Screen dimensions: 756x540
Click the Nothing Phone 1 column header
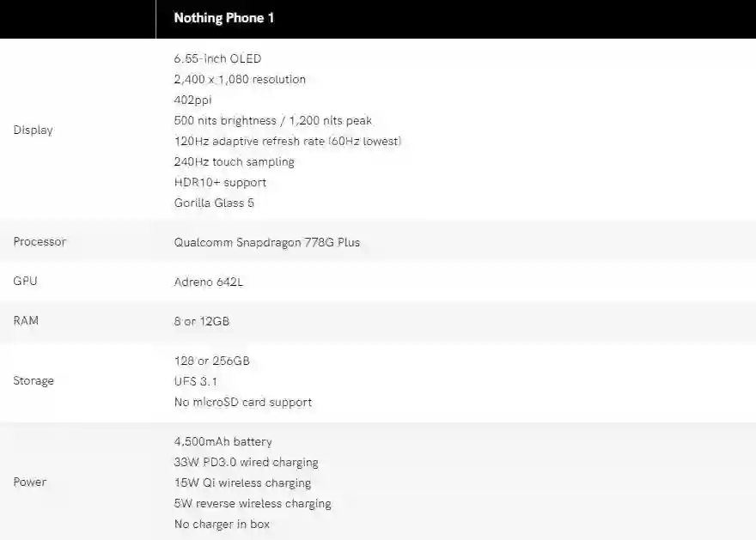pyautogui.click(x=223, y=18)
